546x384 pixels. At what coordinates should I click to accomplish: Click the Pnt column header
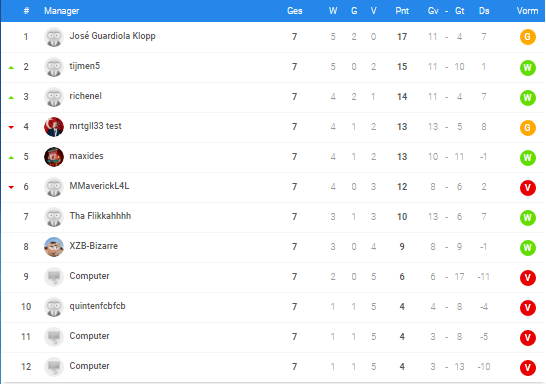point(402,11)
